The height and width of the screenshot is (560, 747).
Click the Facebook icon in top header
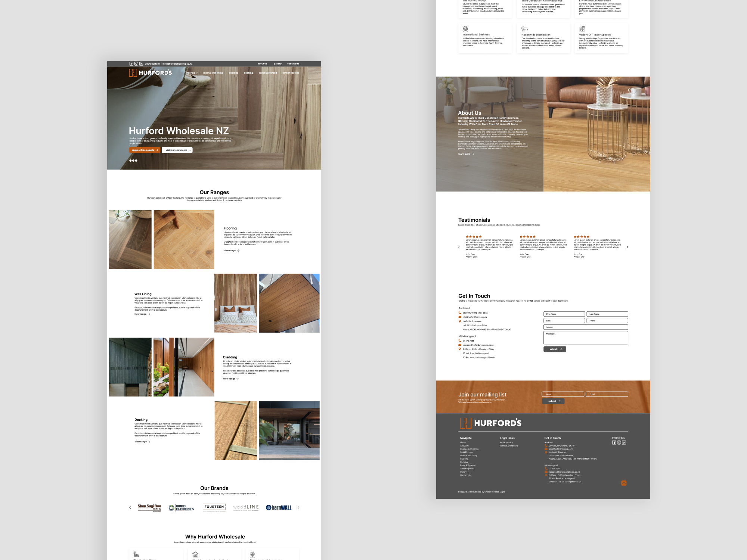pyautogui.click(x=131, y=64)
